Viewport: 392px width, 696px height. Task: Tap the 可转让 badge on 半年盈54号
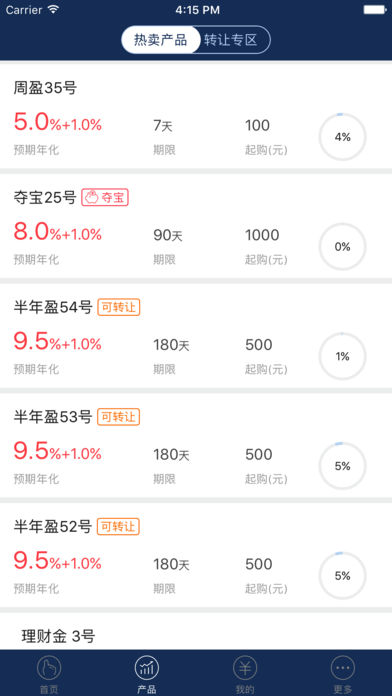point(119,307)
